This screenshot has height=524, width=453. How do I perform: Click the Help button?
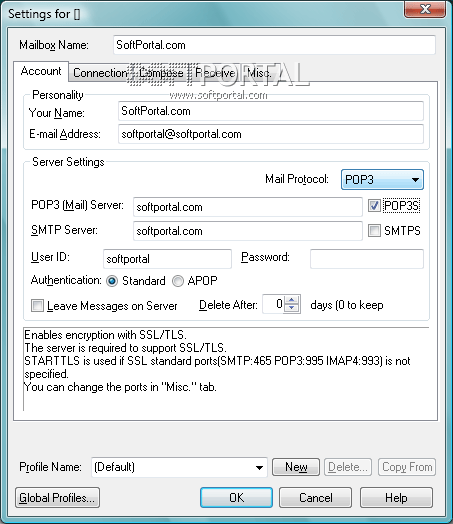coord(396,498)
